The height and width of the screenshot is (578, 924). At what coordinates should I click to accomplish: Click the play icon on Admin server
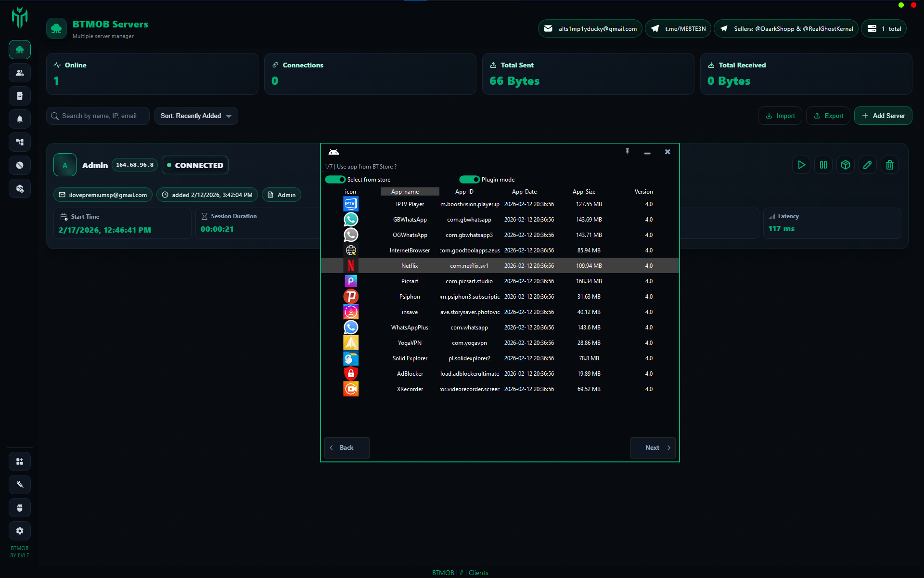point(801,165)
